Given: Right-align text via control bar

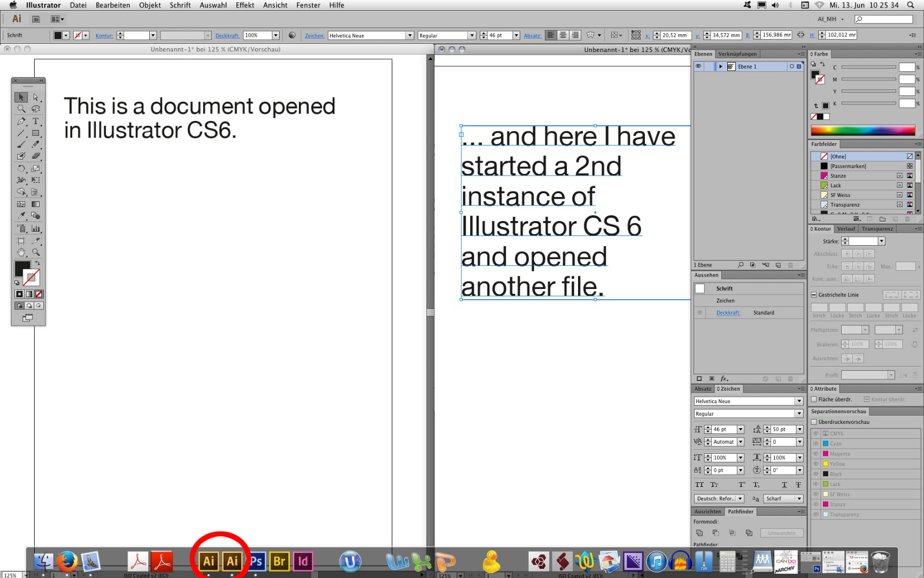Looking at the screenshot, I should (x=575, y=35).
